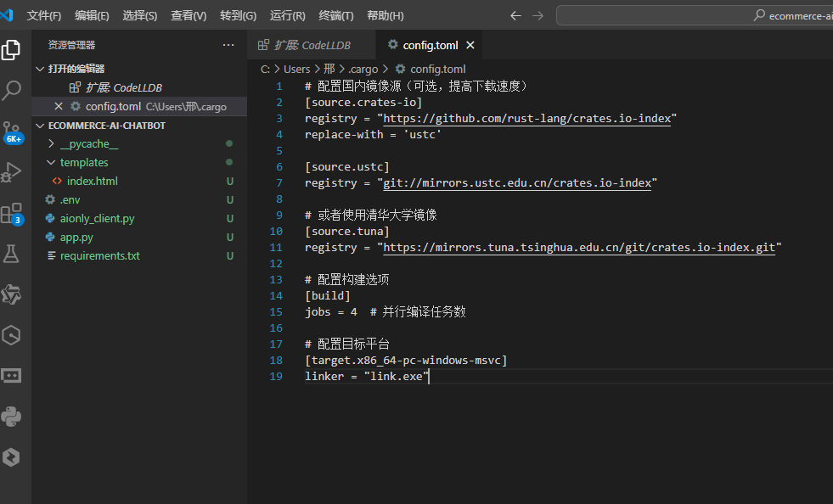The height and width of the screenshot is (504, 833).
Task: Open the bottom-most activity bar icon
Action: coord(11,456)
